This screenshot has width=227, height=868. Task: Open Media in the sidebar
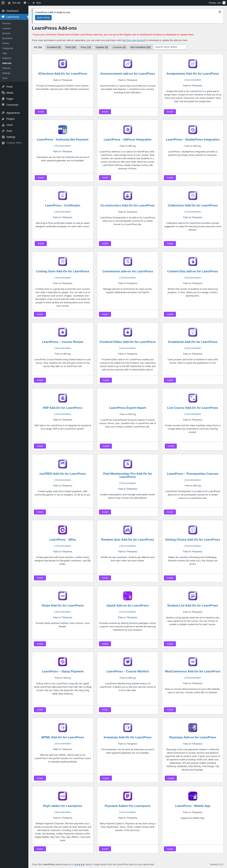point(14,93)
